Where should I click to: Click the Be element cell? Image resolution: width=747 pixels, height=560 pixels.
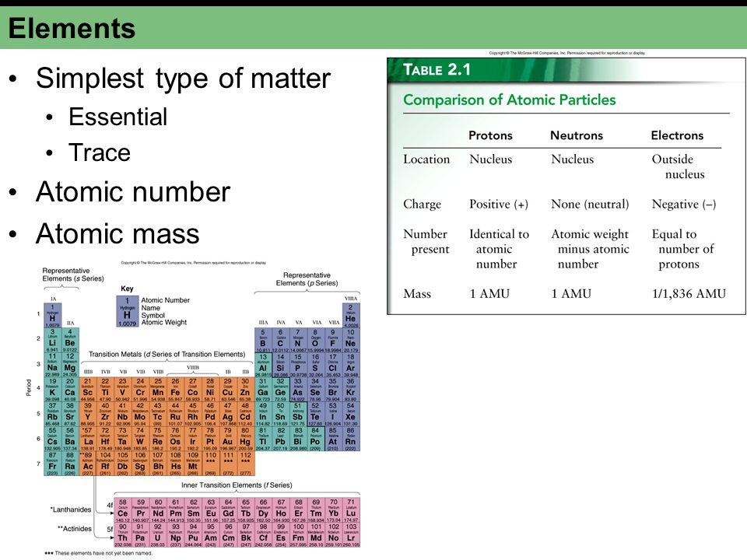[70, 340]
